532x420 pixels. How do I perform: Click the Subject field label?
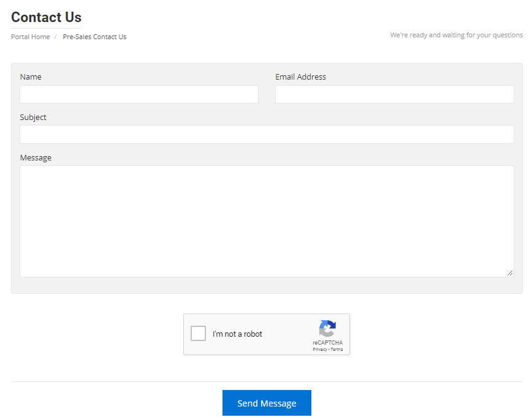coord(33,118)
